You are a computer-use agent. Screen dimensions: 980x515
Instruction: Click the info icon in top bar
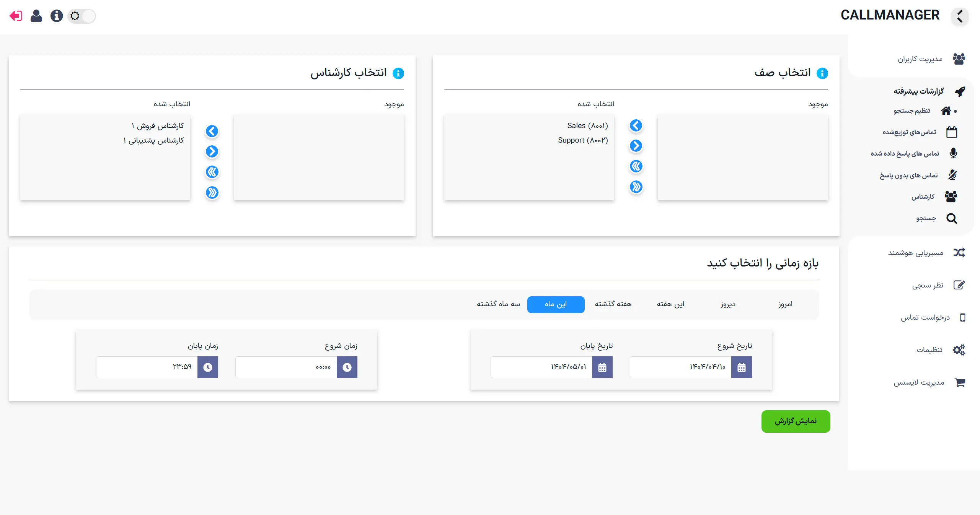[x=57, y=16]
